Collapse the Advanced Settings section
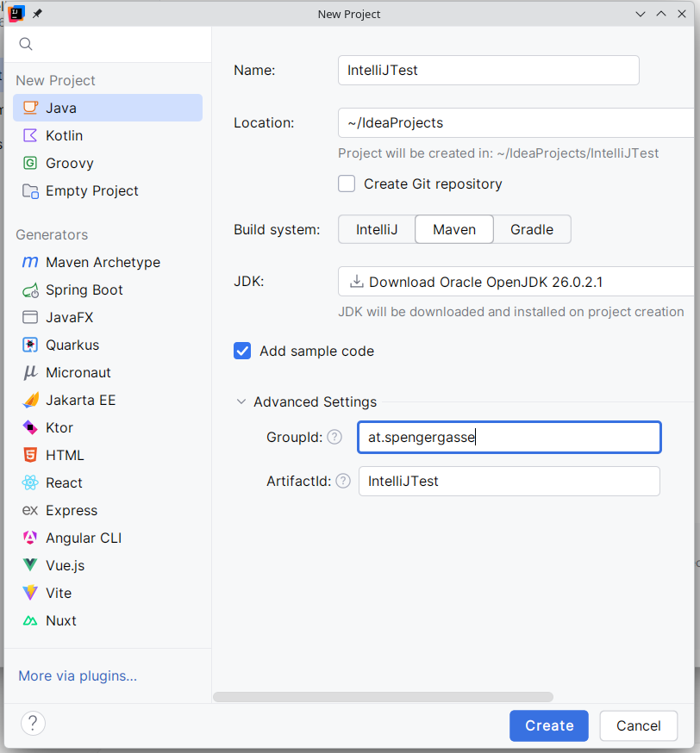 241,401
